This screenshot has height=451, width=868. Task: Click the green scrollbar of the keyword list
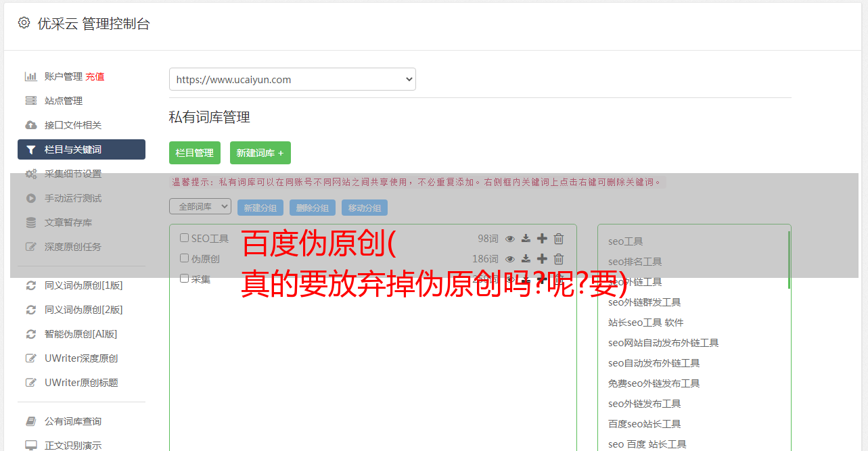pos(789,260)
